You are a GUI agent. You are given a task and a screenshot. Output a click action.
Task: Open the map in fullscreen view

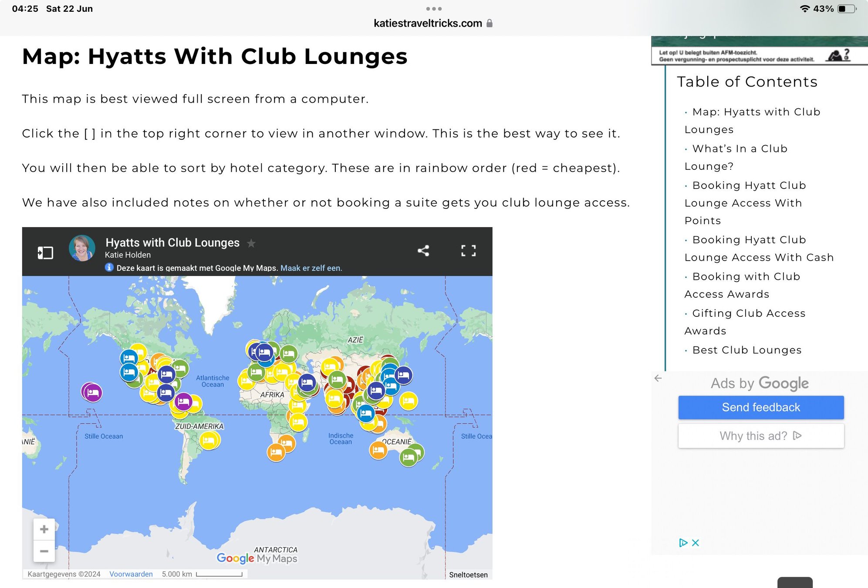point(469,251)
